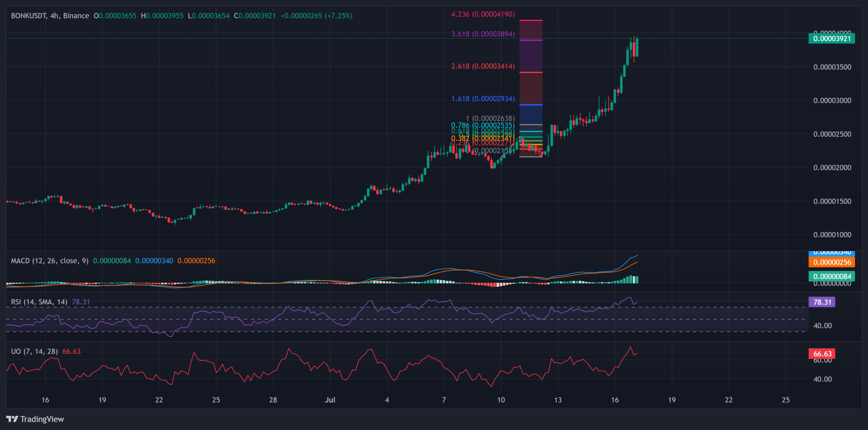The height and width of the screenshot is (430, 868).
Task: Open the MACD indicator legend
Action: tap(50, 261)
